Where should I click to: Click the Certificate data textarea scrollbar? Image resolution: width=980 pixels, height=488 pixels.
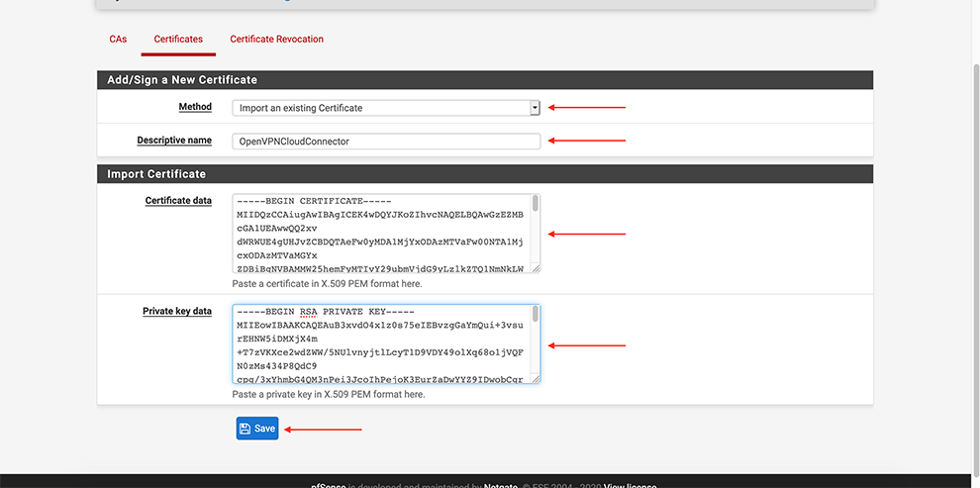click(536, 205)
